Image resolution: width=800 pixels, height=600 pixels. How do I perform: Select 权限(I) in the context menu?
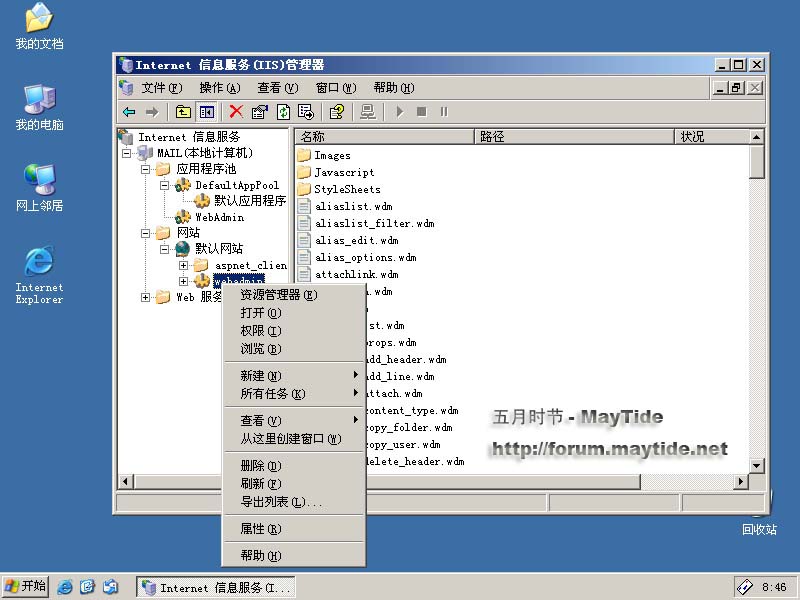point(260,331)
